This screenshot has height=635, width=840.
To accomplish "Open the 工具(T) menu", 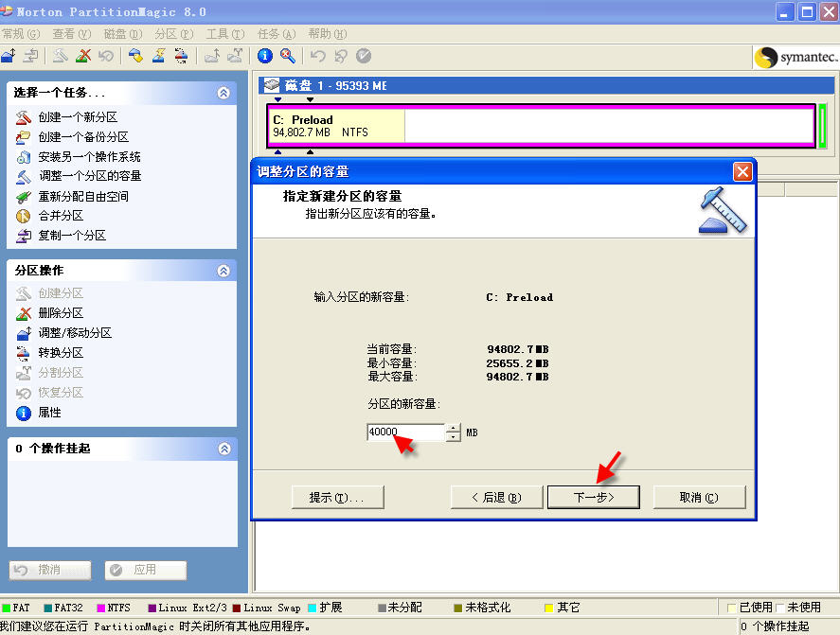I will (x=225, y=34).
